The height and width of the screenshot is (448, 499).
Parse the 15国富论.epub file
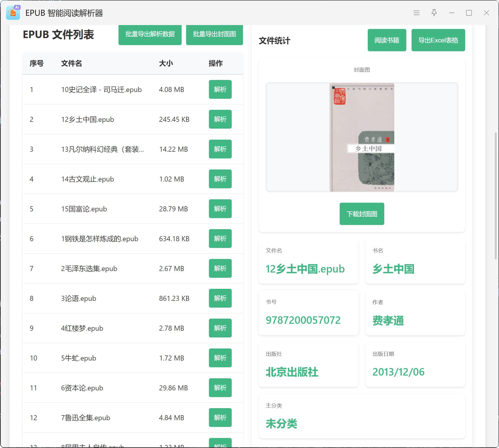(x=220, y=209)
